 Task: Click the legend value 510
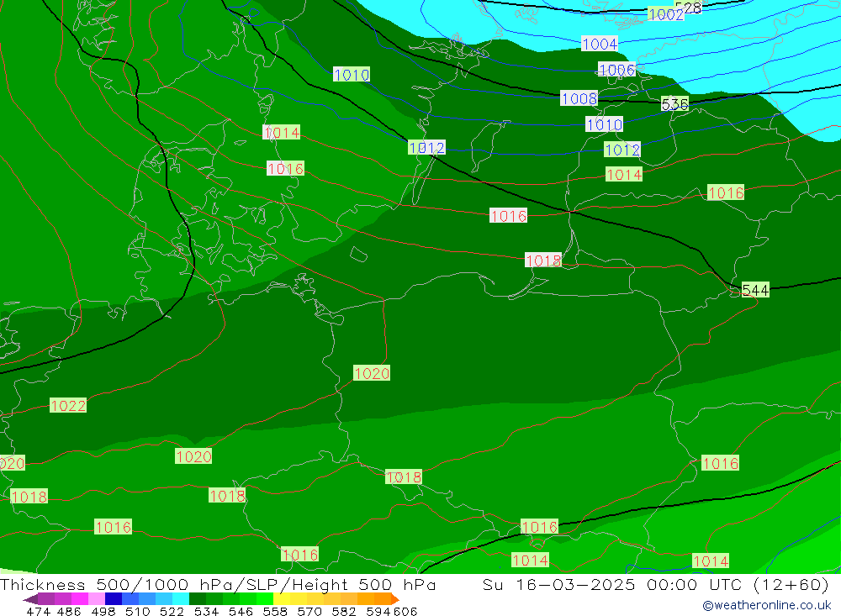[x=137, y=611]
